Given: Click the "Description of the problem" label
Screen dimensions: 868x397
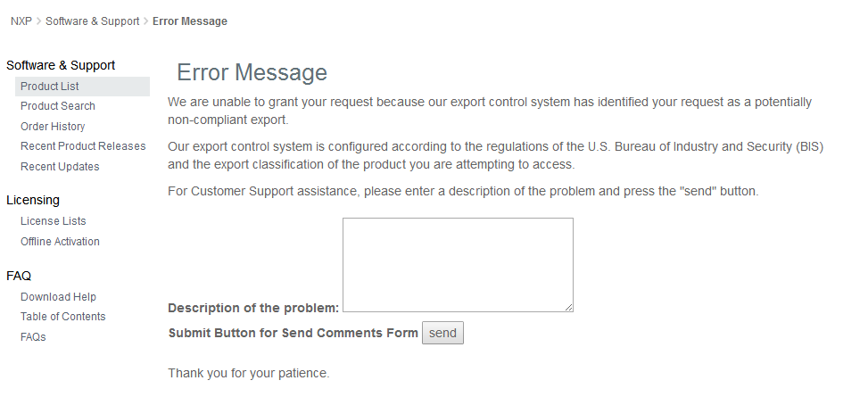Looking at the screenshot, I should click(x=253, y=308).
